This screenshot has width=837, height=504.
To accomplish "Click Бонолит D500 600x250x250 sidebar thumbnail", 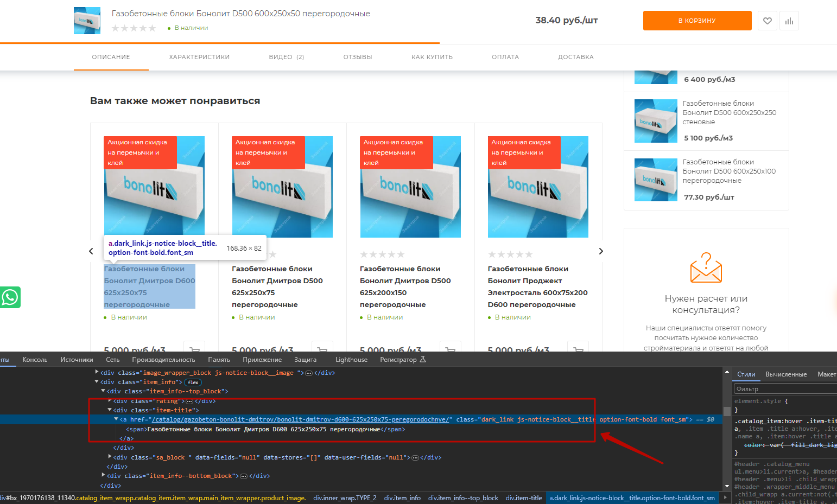I will (656, 121).
